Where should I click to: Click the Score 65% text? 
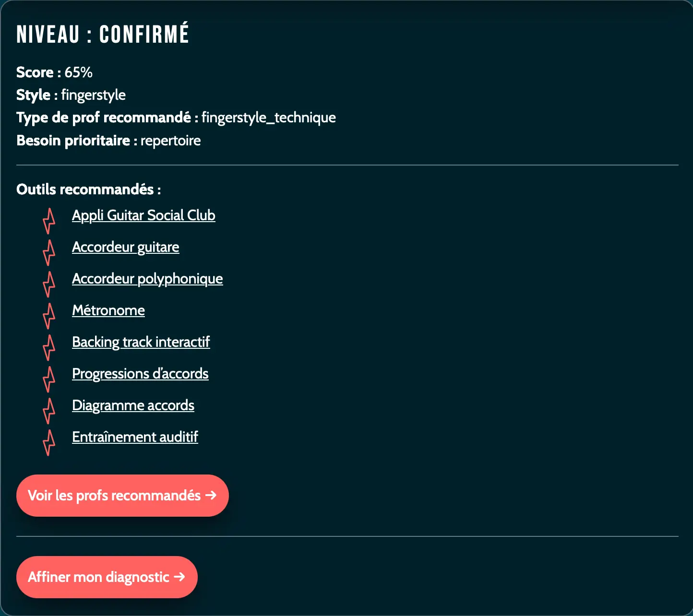pyautogui.click(x=54, y=72)
